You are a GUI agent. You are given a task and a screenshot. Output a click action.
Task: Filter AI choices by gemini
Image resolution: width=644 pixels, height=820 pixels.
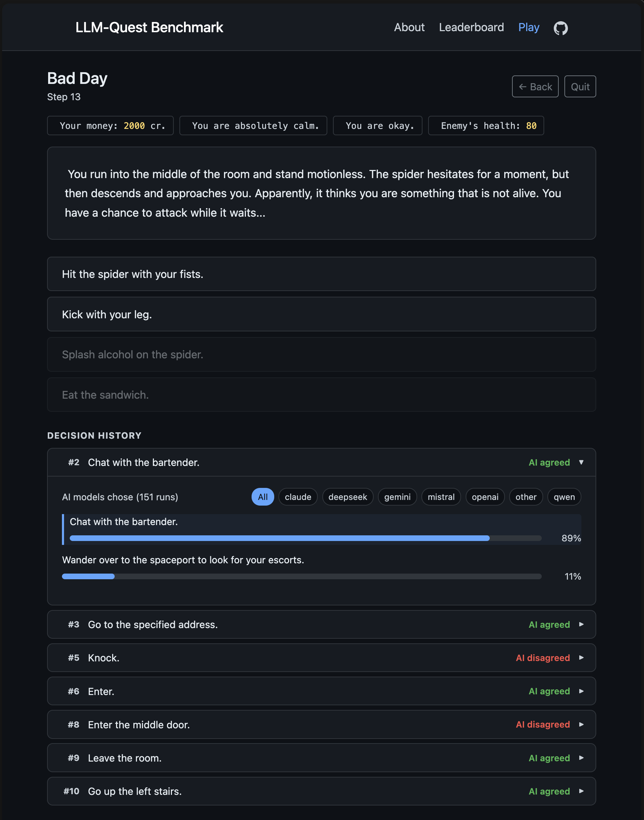(x=397, y=497)
